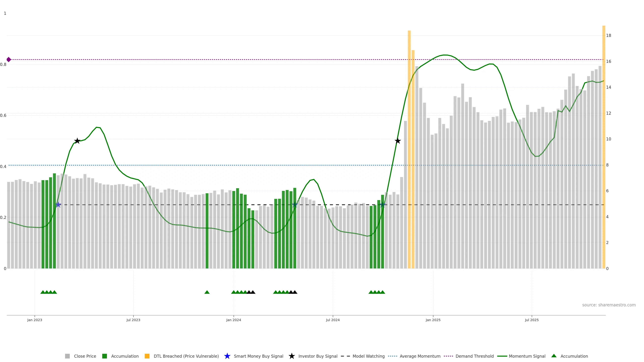Image resolution: width=644 pixels, height=362 pixels.
Task: Toggle the green Accumulation bar legend entry
Action: pyautogui.click(x=104, y=356)
